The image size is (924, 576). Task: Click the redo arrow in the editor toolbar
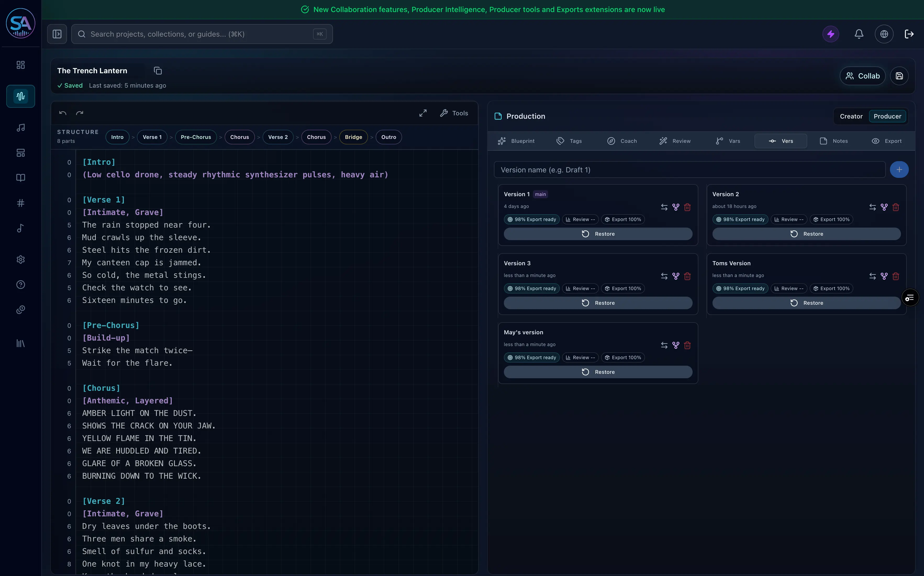pyautogui.click(x=80, y=113)
